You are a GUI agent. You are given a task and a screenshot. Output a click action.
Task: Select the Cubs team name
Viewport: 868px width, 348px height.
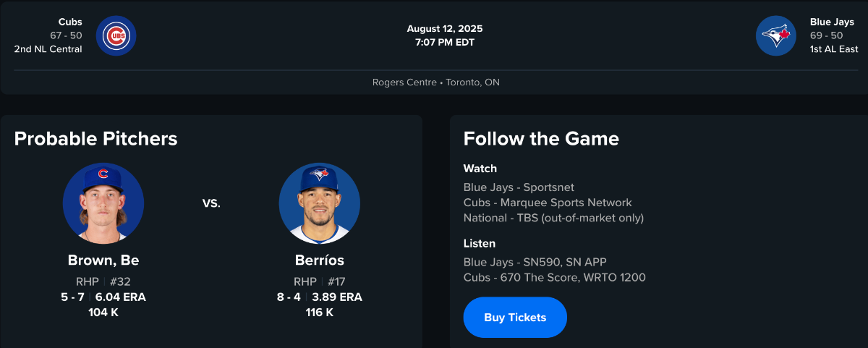(x=70, y=22)
